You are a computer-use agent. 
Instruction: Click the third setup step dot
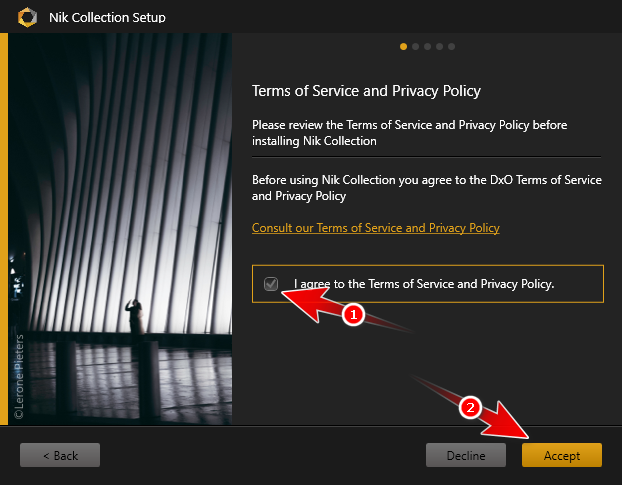(427, 46)
